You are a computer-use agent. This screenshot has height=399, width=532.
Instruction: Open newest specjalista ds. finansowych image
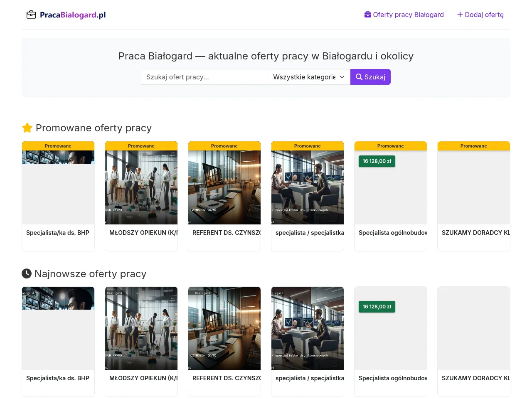308,328
